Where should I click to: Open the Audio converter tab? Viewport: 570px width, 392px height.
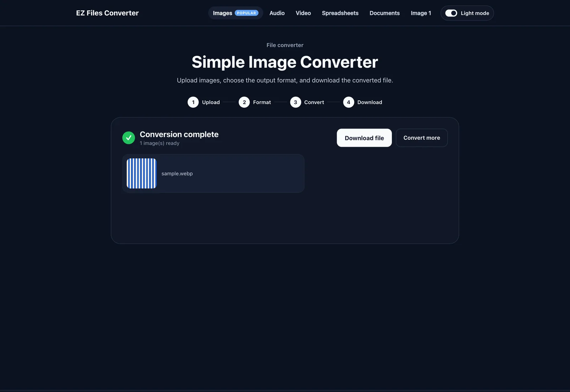(277, 13)
